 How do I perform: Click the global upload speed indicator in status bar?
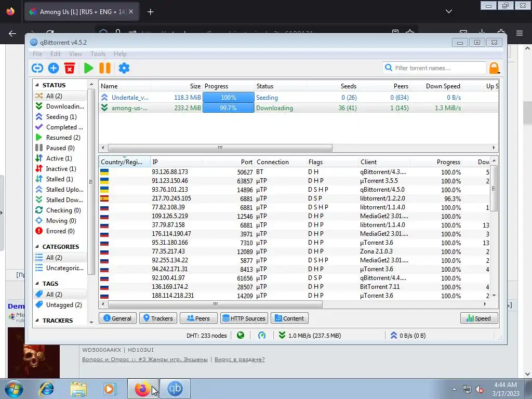(x=408, y=336)
